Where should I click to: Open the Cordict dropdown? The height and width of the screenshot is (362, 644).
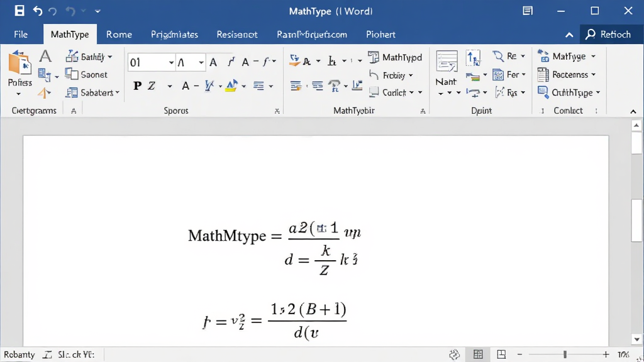click(396, 92)
